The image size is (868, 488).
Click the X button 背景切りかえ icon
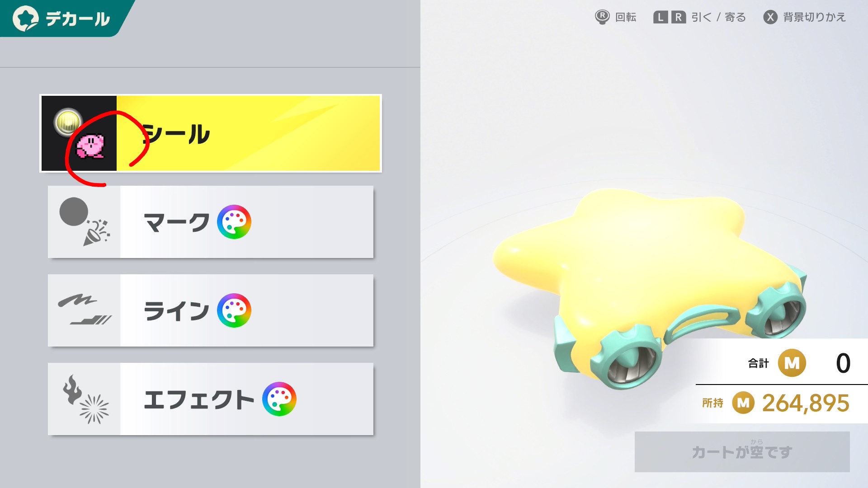tap(770, 17)
